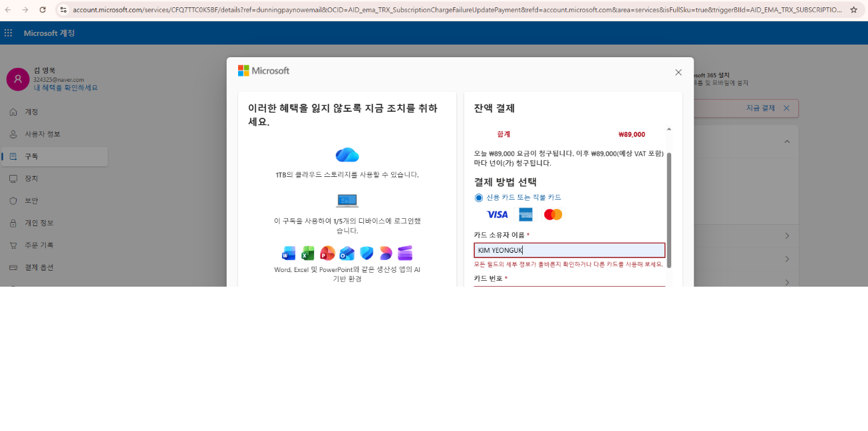868x431 pixels.
Task: Click the user profile avatar icon
Action: pos(18,79)
